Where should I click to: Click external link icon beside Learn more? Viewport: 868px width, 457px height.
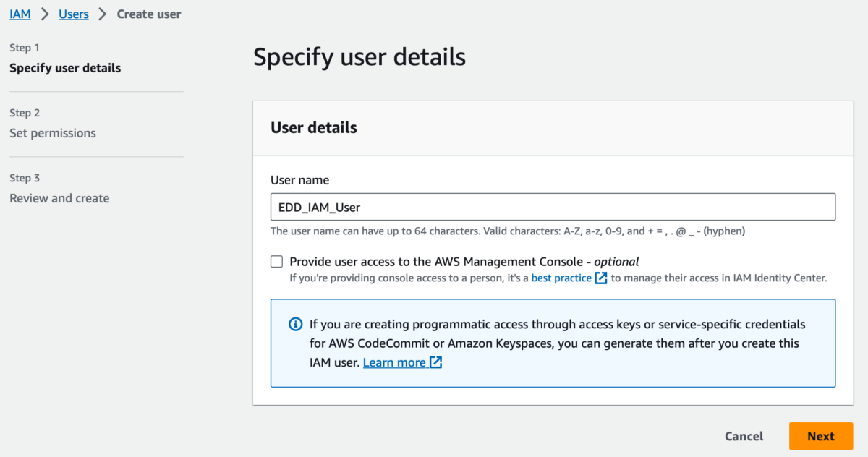pos(435,362)
